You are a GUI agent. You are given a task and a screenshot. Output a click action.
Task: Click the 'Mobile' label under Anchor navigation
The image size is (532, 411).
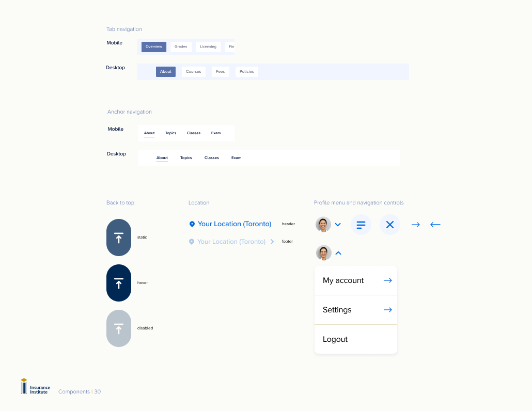(x=116, y=129)
